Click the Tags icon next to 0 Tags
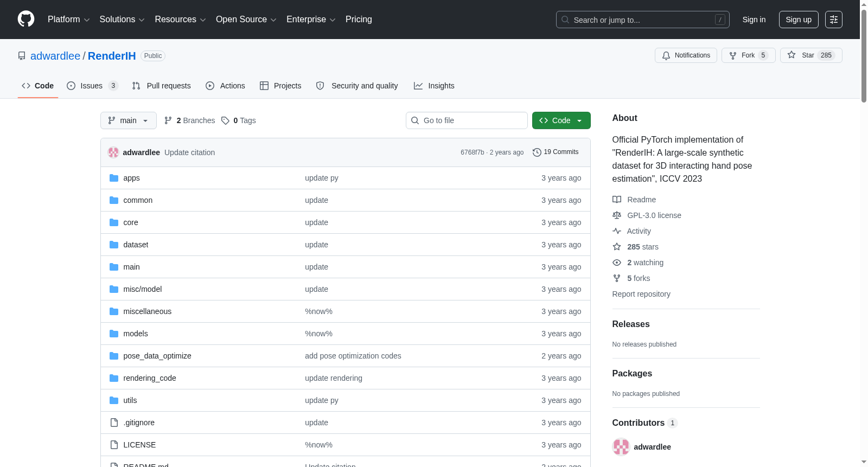 (x=226, y=120)
